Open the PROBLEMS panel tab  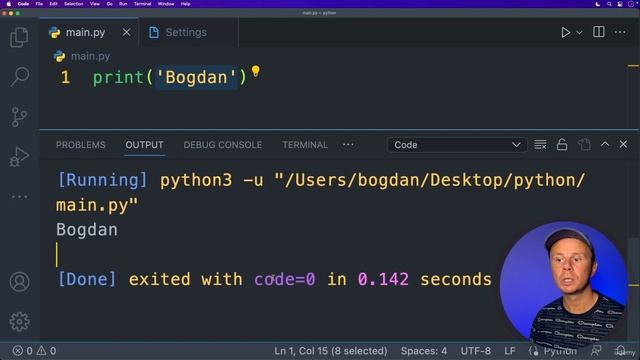coord(81,145)
